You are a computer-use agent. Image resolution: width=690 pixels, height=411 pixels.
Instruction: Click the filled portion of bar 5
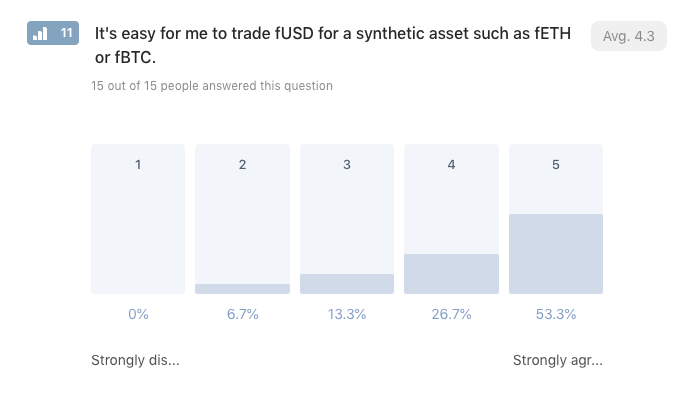tap(556, 254)
